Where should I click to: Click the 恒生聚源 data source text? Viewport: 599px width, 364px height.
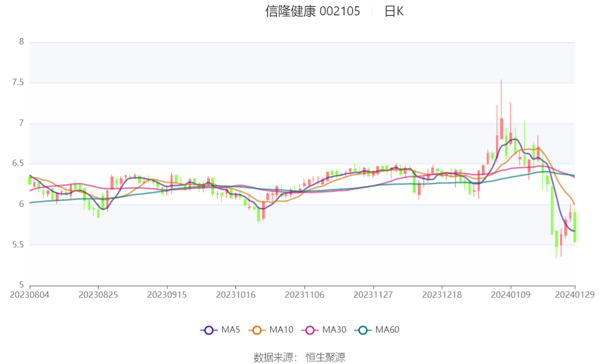coord(325,358)
